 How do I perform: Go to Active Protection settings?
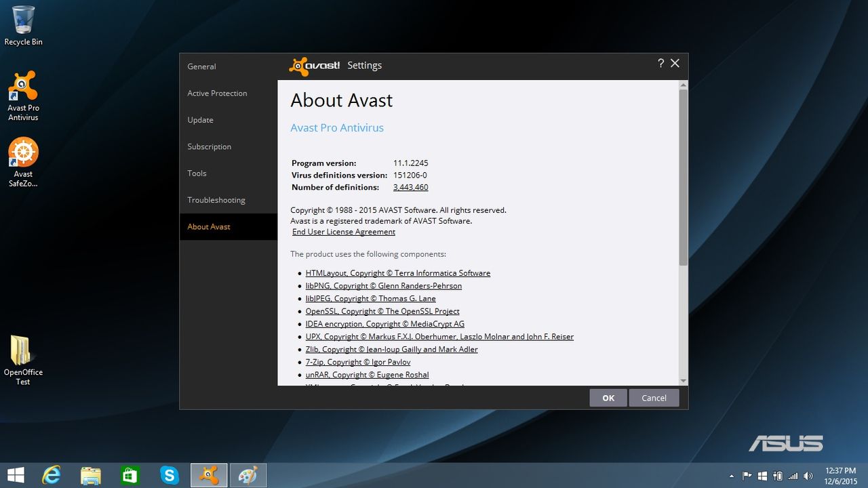tap(229, 94)
